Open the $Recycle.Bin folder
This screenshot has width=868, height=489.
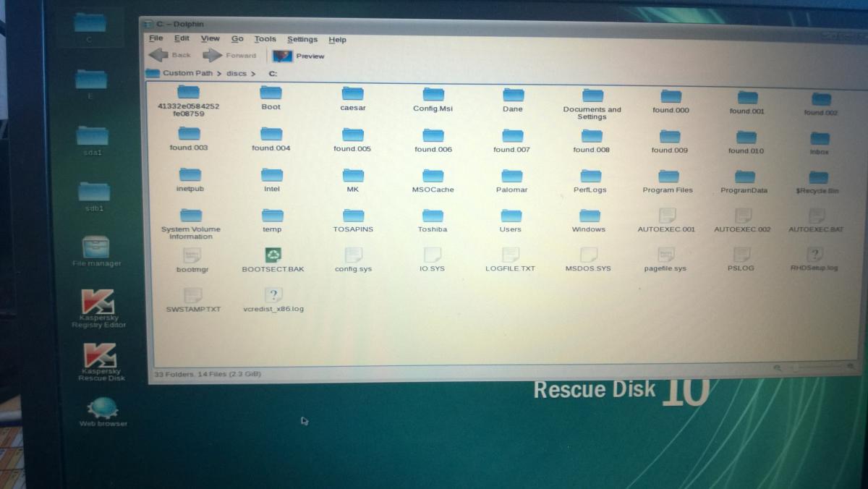click(817, 182)
